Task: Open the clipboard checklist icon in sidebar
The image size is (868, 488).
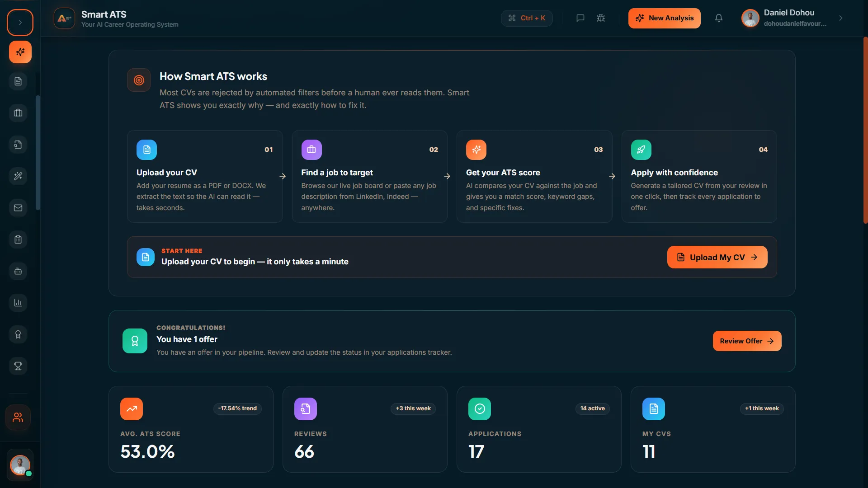Action: point(18,239)
